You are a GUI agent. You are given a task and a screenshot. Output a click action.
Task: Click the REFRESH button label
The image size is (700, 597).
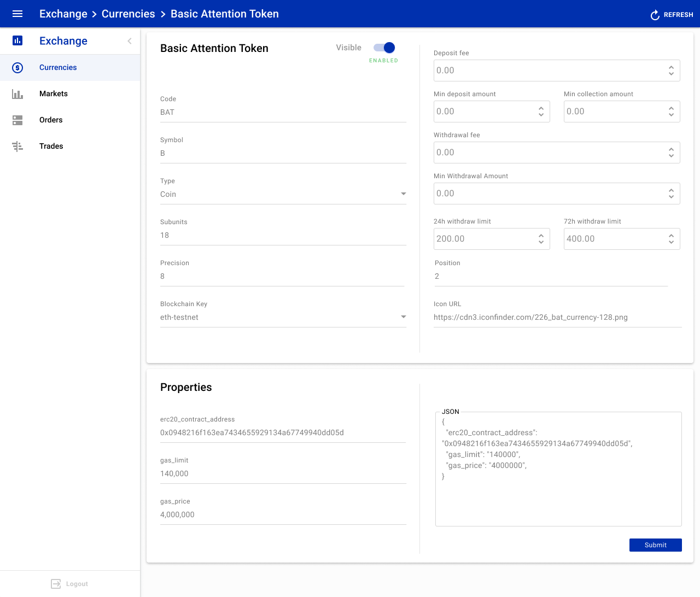coord(679,15)
